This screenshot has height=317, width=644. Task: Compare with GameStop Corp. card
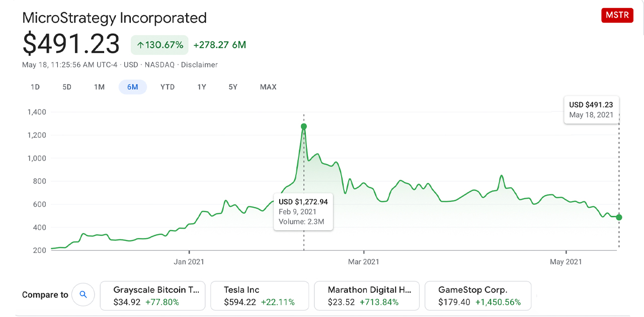[x=478, y=296]
